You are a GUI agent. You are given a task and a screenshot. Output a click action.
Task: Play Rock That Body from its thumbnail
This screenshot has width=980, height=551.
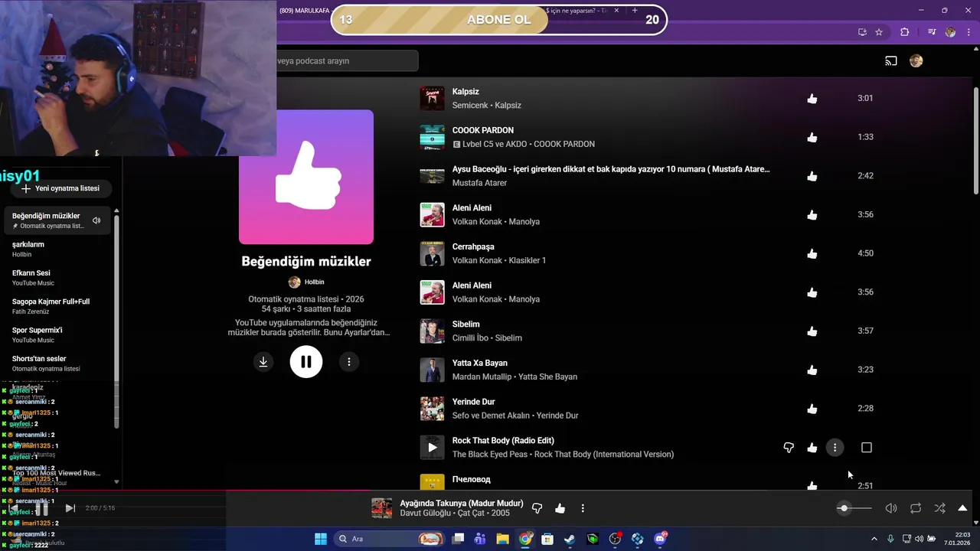(x=432, y=448)
